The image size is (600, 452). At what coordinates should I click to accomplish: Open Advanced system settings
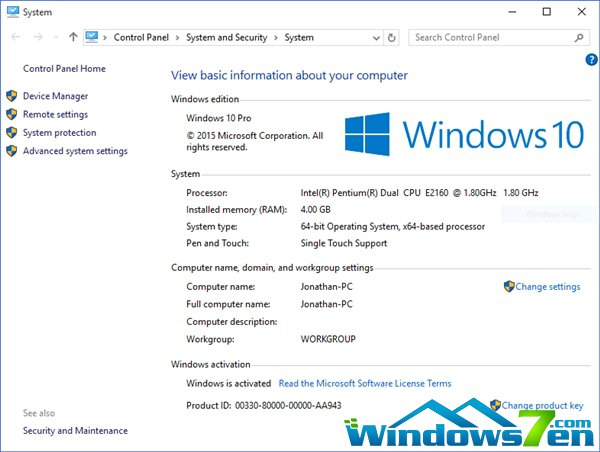(75, 151)
